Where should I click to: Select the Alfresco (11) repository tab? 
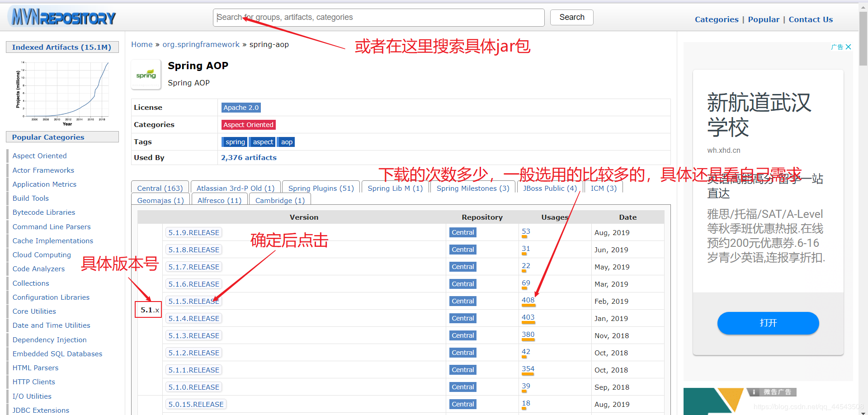pos(220,200)
